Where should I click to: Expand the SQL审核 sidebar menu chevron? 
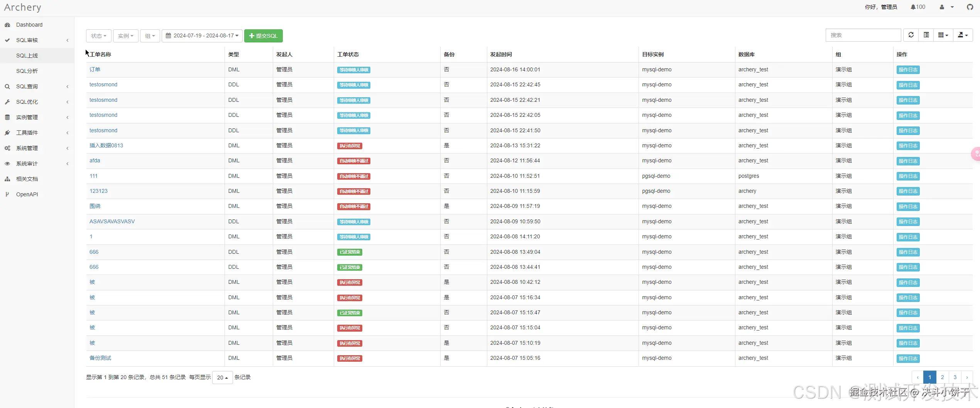pos(68,40)
